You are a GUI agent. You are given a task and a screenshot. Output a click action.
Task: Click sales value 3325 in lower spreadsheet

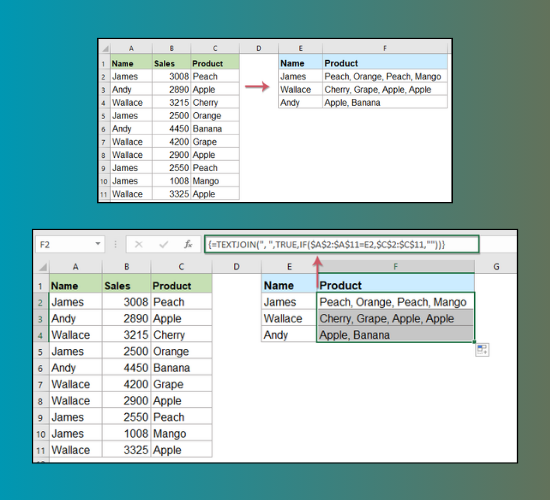click(127, 450)
